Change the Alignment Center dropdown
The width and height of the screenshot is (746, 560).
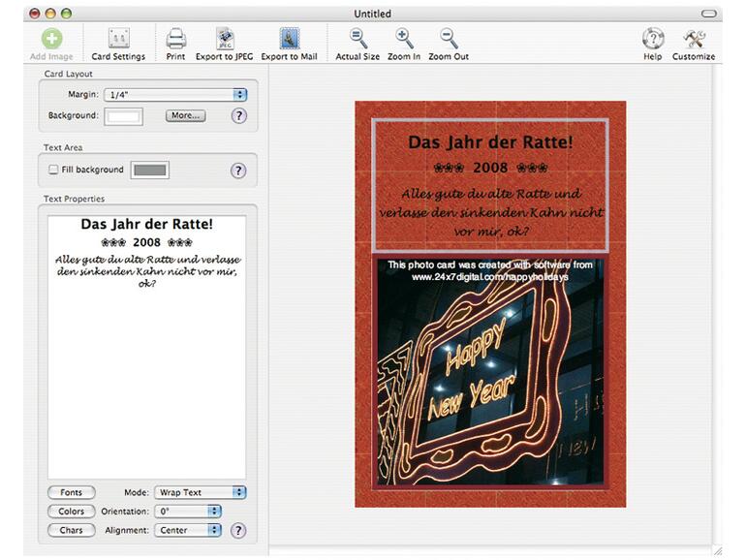[187, 531]
